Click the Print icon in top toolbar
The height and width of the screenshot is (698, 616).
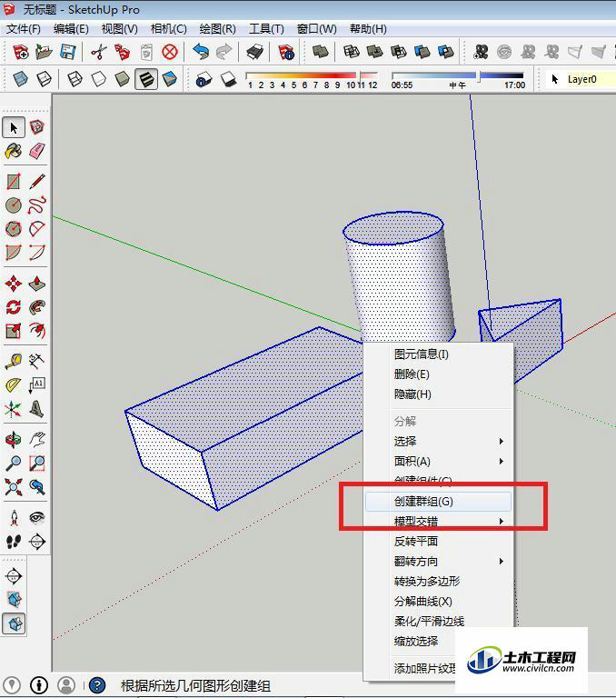[255, 52]
